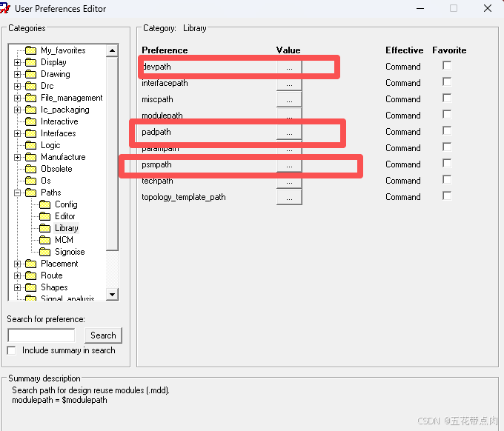Expand the Interfaces category
The image size is (504, 431).
[17, 134]
